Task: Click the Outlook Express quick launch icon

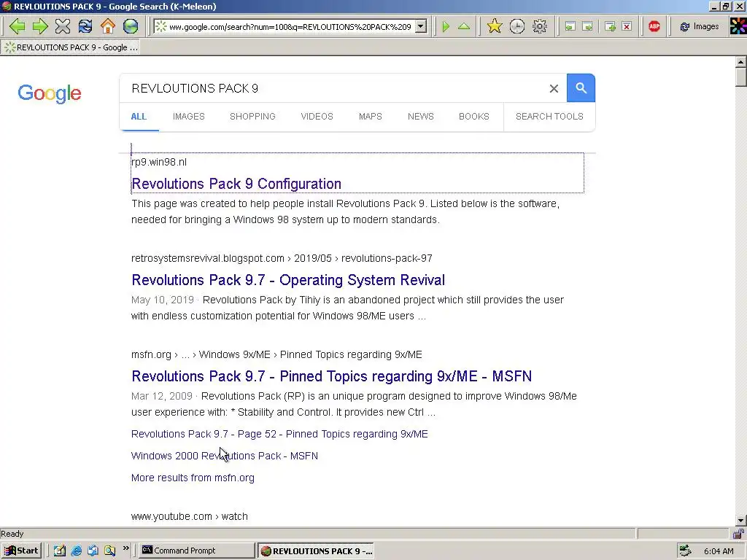Action: (93, 551)
